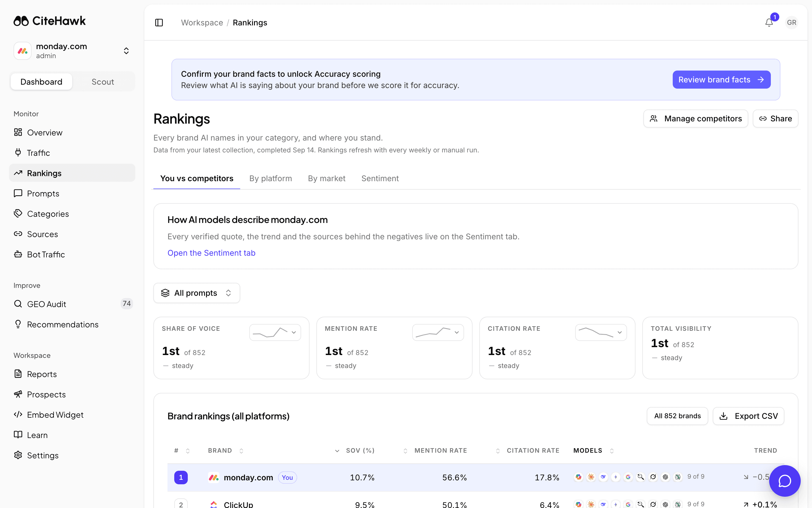Sort table by Brand column
The image size is (812, 508).
[x=226, y=450]
